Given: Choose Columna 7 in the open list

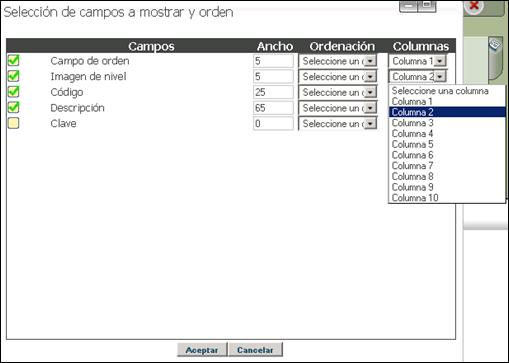Looking at the screenshot, I should [447, 165].
